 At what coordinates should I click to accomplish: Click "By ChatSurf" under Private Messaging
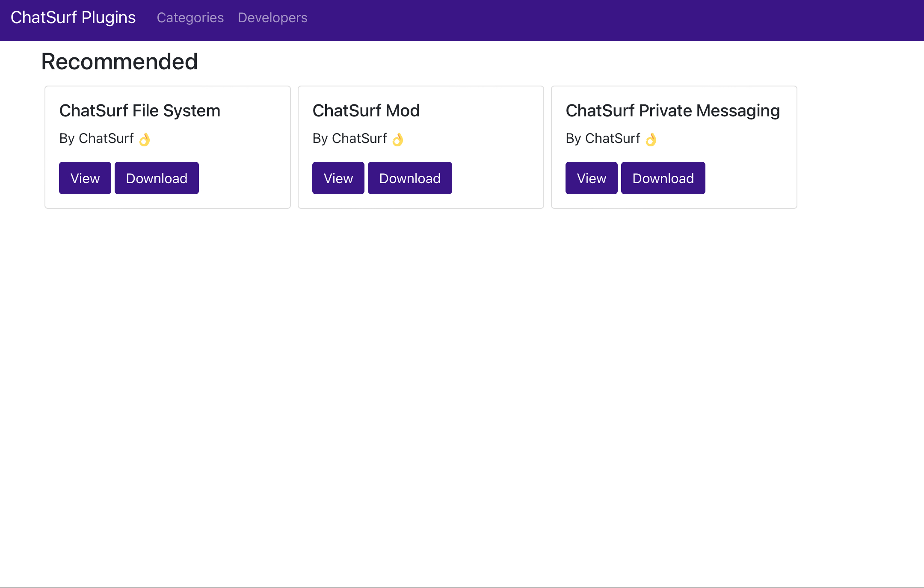(603, 138)
